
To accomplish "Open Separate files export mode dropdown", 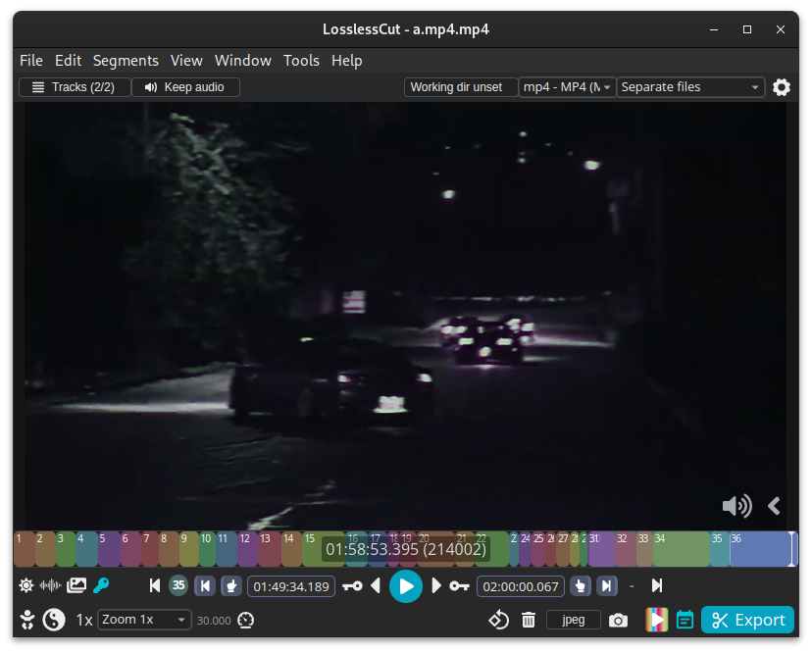I will pos(690,87).
